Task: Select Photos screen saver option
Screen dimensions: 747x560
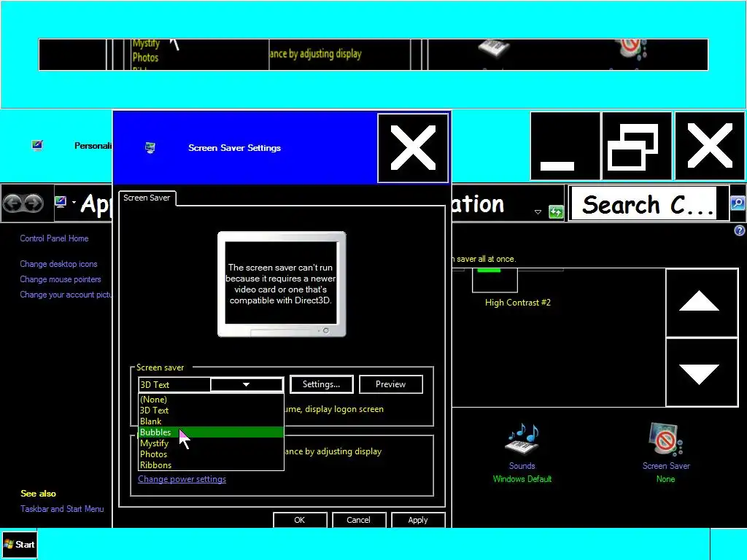Action: click(211, 454)
